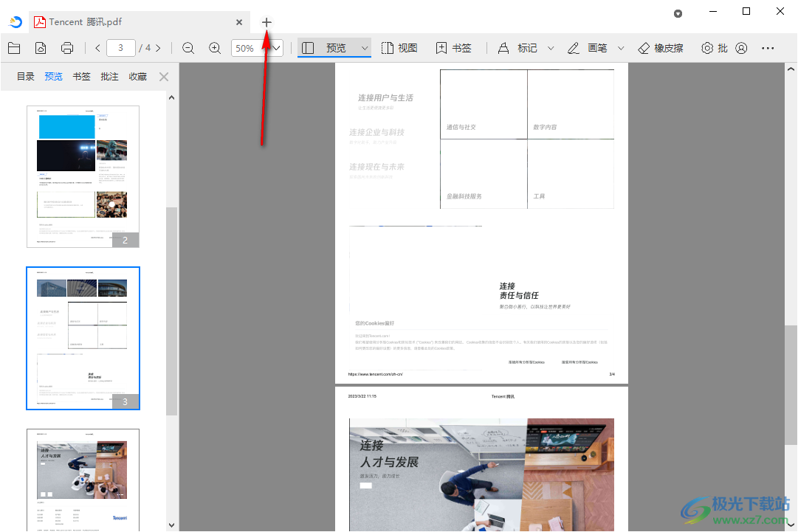798x532 pixels.
Task: Click the 您的Cookies偏好 heading
Action: [374, 323]
